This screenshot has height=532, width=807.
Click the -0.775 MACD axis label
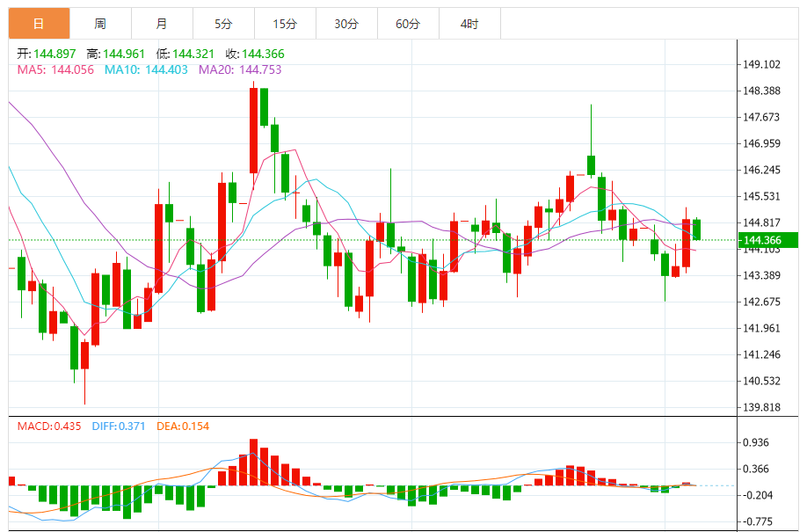coord(758,521)
